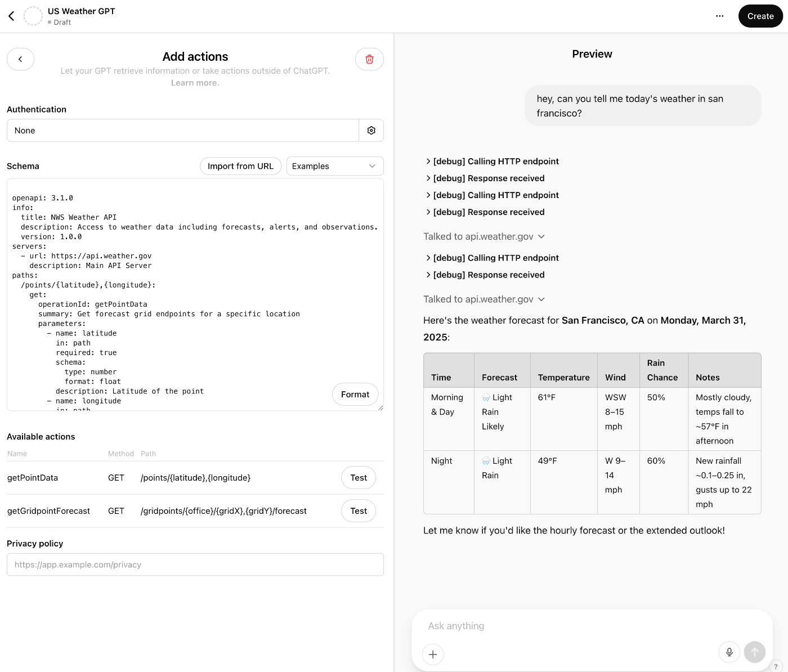Image resolution: width=788 pixels, height=672 pixels.
Task: Open the Learn more link
Action: pyautogui.click(x=195, y=83)
